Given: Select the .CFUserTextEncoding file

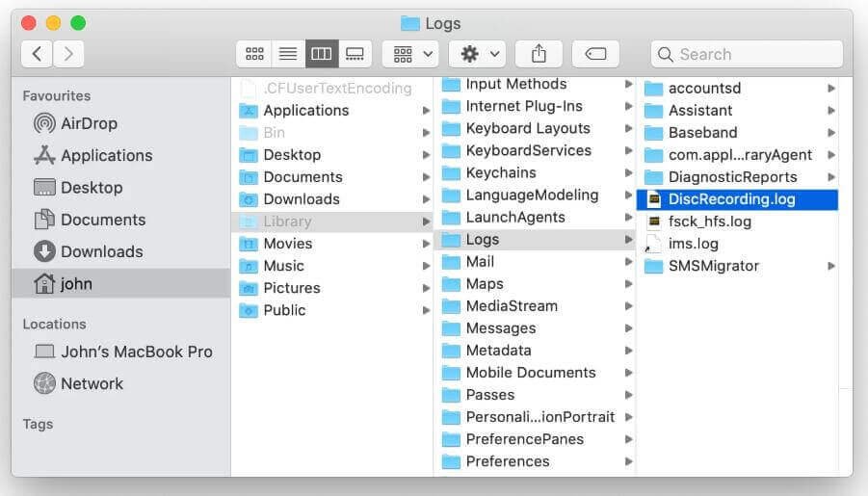Looking at the screenshot, I should [332, 88].
